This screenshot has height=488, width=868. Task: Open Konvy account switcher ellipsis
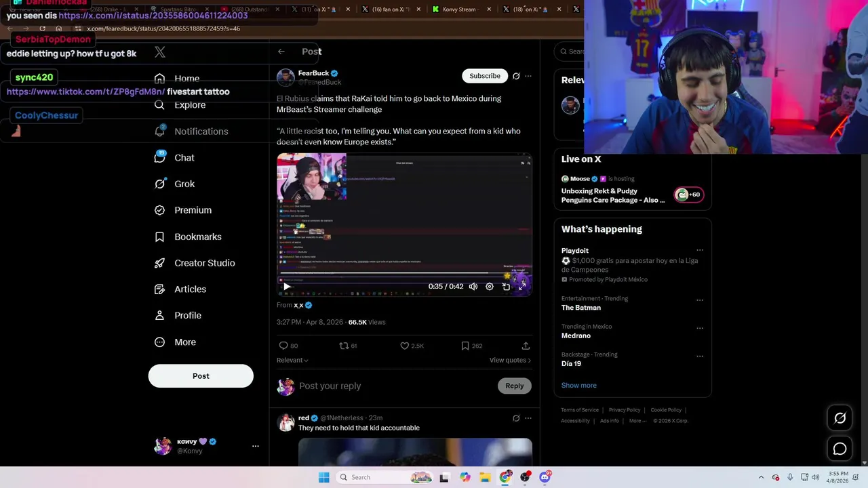click(256, 446)
